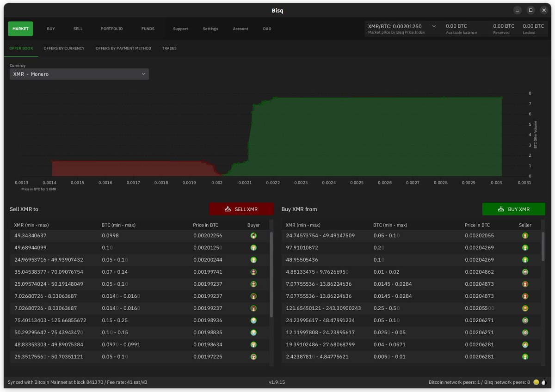Click the synced with Bitcoin Mainnet status text
Viewport: 555px width, 392px height.
point(78,382)
